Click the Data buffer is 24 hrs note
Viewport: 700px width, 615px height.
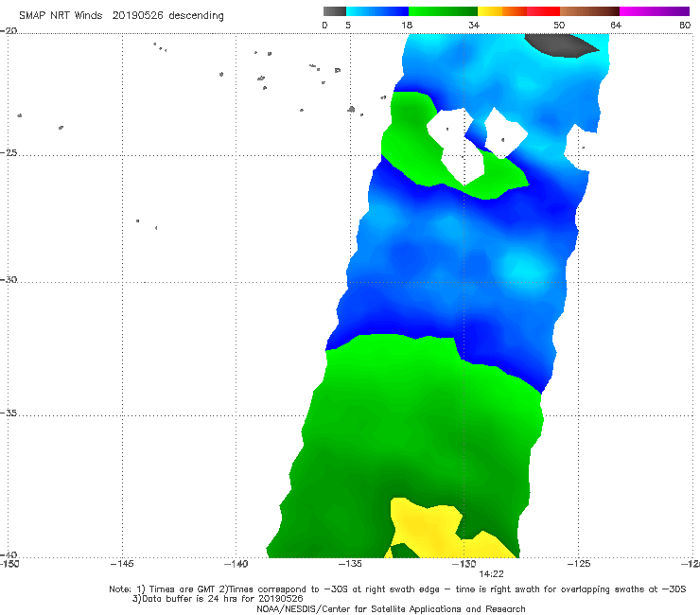coord(218,599)
